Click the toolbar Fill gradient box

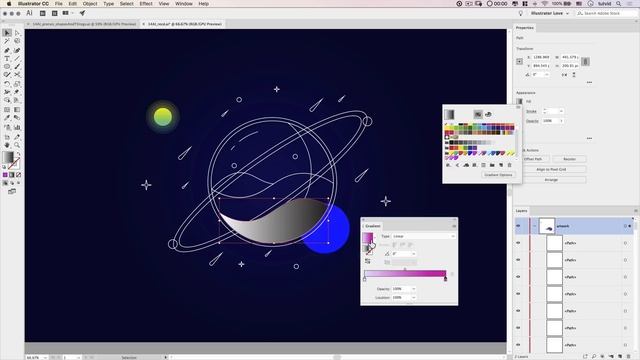click(x=8, y=158)
